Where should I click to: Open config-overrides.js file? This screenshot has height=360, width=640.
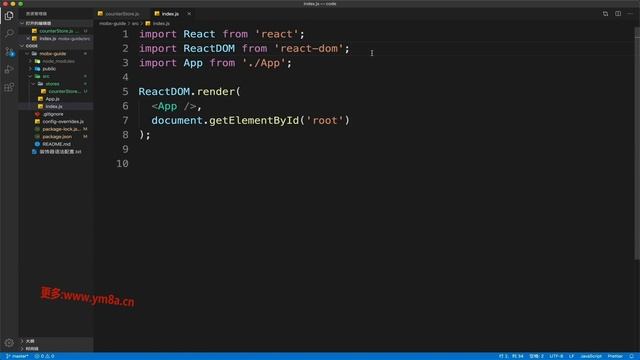click(63, 122)
